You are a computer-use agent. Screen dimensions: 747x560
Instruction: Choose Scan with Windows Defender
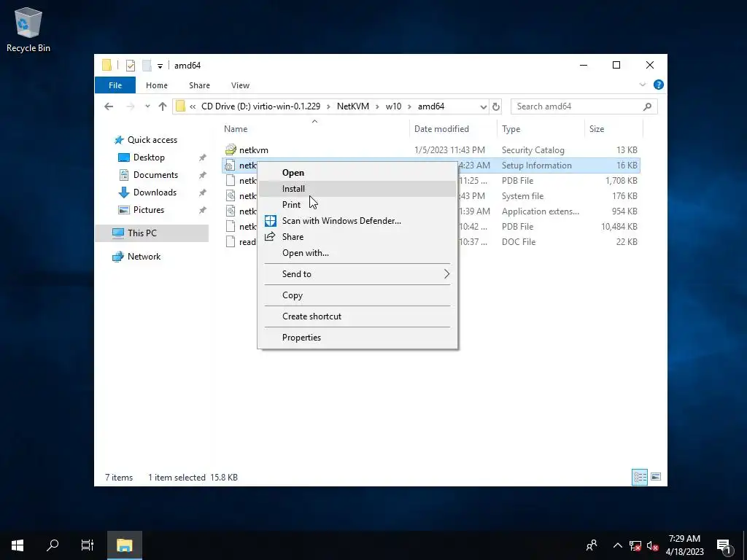(357, 221)
